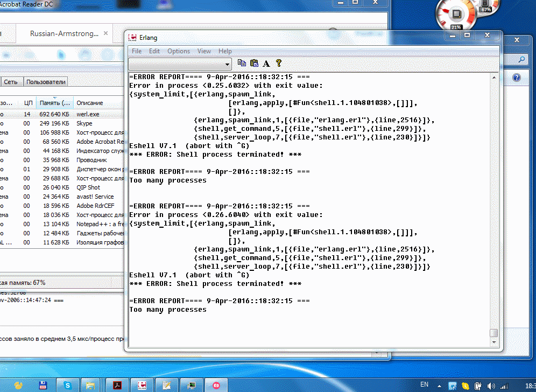Open the View menu in Erlang
Screen dimensions: 536x392
(204, 51)
